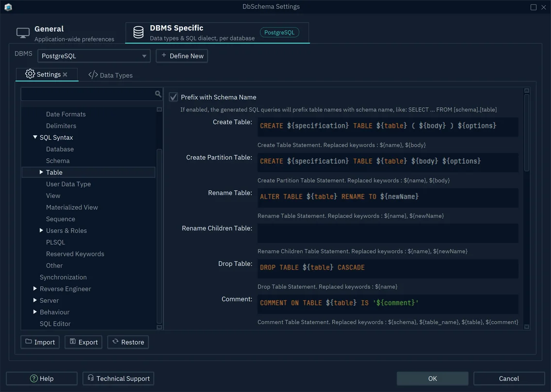Close the Settings tab with its X icon
The height and width of the screenshot is (392, 551).
coord(65,75)
